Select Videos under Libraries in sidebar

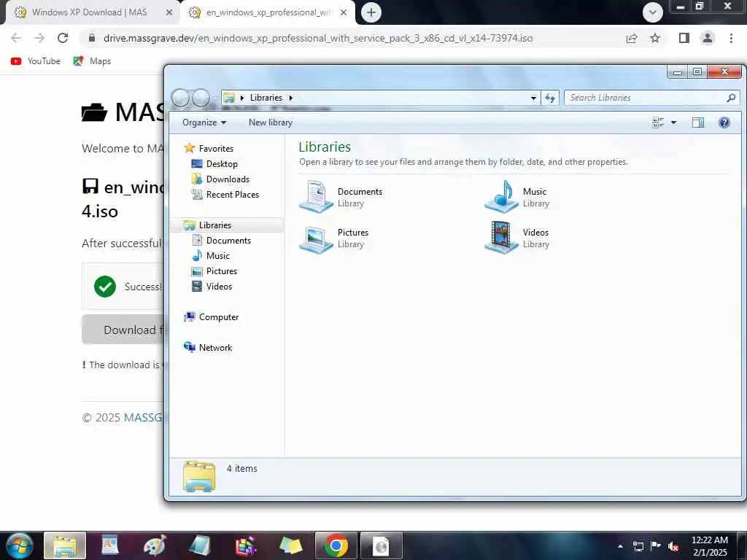219,286
